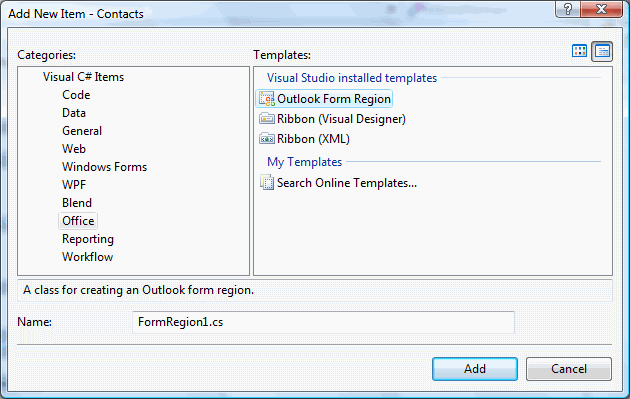Choose the Ribbon (Visual Designer) template icon
Viewport: 630px width, 399px height.
pos(267,119)
